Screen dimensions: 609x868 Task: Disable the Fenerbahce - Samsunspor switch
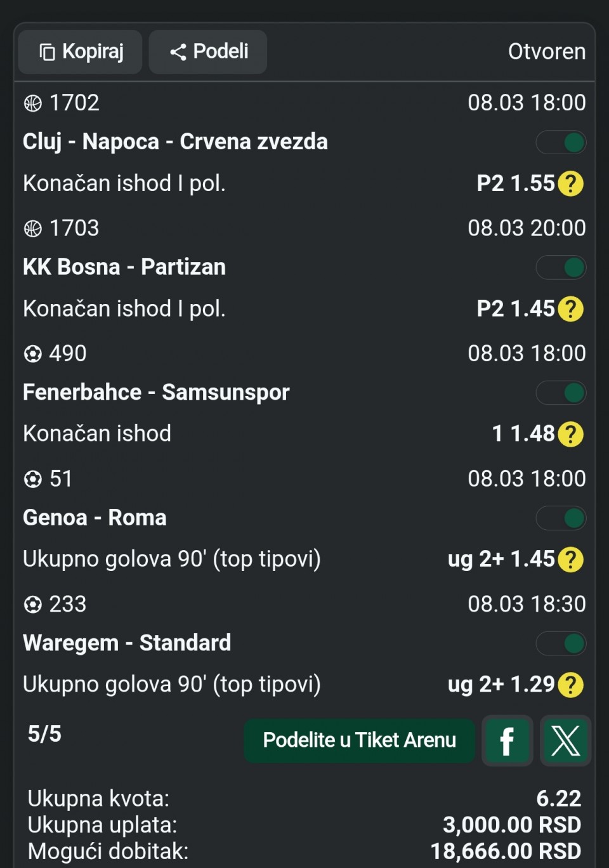561,393
